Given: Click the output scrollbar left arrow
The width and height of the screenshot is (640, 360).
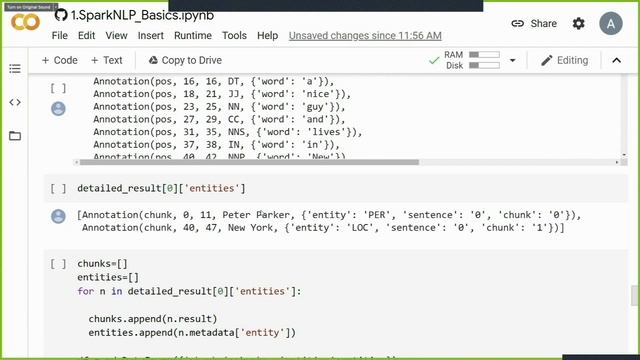Looking at the screenshot, I should coord(76,162).
